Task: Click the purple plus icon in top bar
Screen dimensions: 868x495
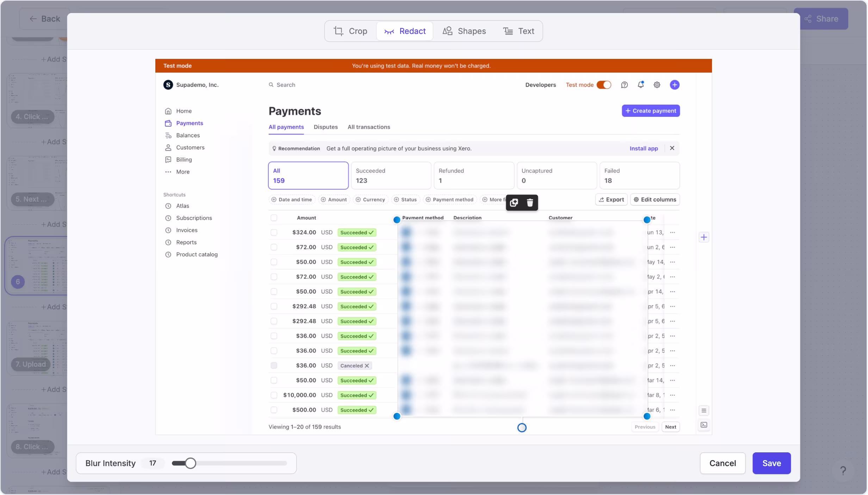Action: 674,85
